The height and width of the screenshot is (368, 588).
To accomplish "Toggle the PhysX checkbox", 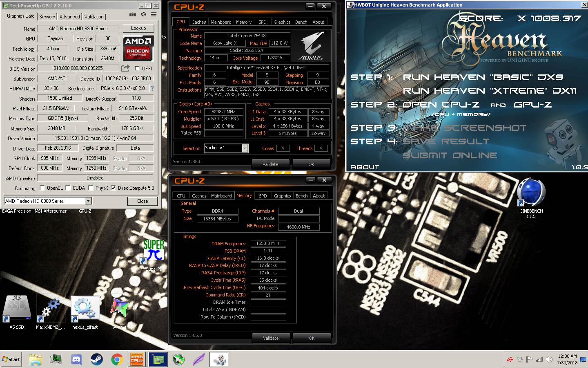I will [x=91, y=188].
